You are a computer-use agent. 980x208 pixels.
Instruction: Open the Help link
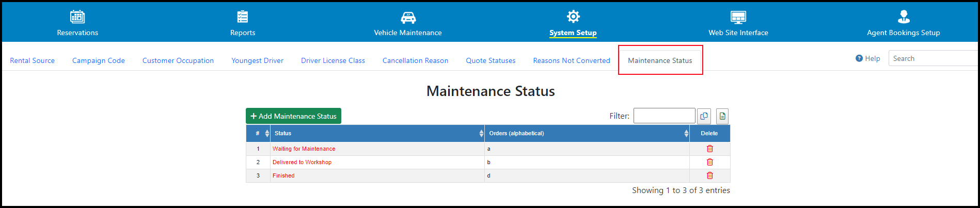868,58
